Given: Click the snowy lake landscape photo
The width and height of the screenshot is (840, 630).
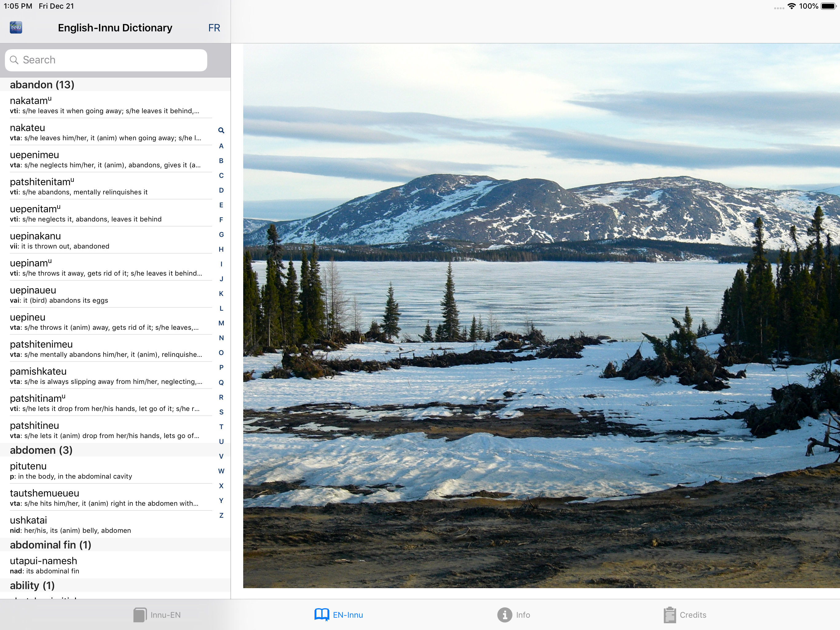Looking at the screenshot, I should [541, 315].
